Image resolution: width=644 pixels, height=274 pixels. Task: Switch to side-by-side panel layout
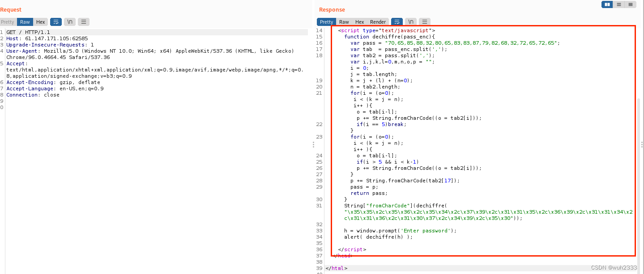607,4
